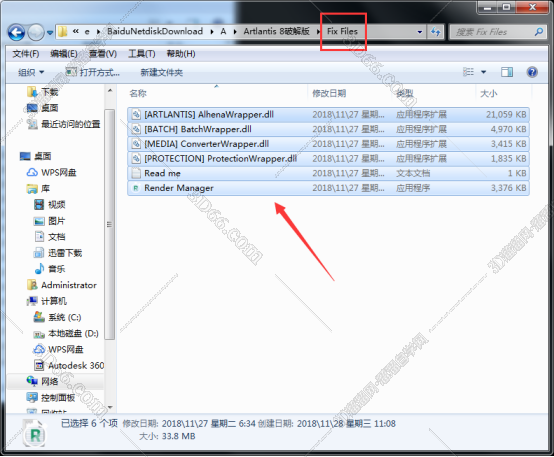The image size is (554, 457).
Task: Click the 计算机 computer icon
Action: [32, 301]
